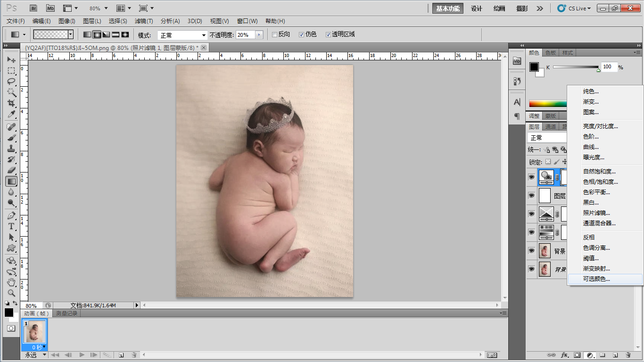This screenshot has height=362, width=644.
Task: Choose the radial gradient style icon
Action: 97,35
